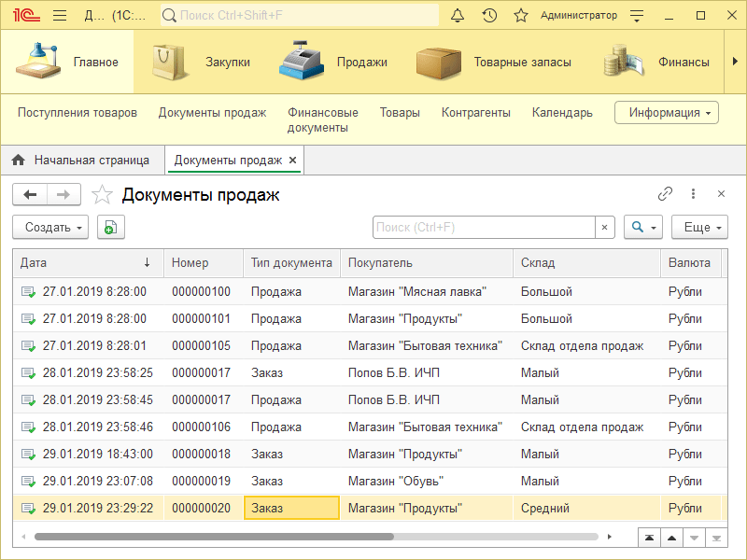This screenshot has width=747, height=560.
Task: Select cell Магазин "Обувь"
Action: point(427,482)
